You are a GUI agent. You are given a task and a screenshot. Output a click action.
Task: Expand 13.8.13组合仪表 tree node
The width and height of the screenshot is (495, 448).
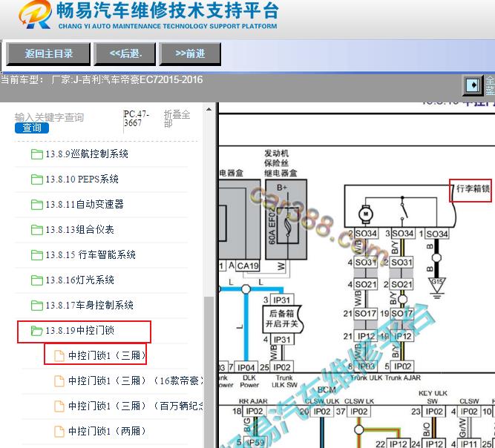[x=79, y=230]
